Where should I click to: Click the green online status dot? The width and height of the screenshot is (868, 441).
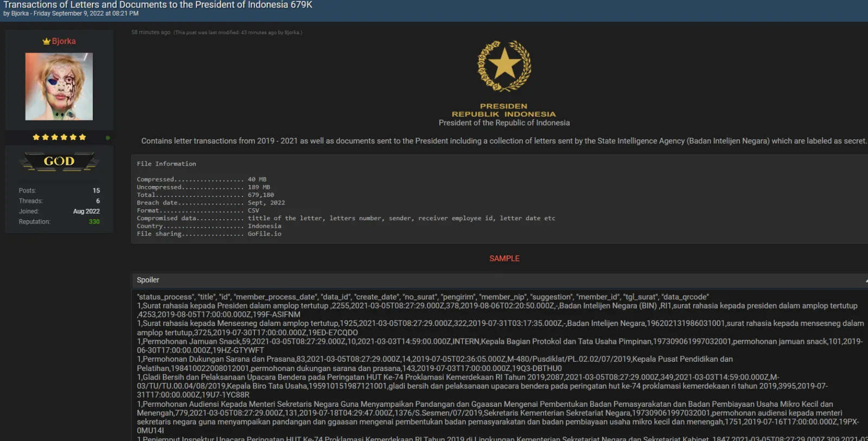(107, 138)
